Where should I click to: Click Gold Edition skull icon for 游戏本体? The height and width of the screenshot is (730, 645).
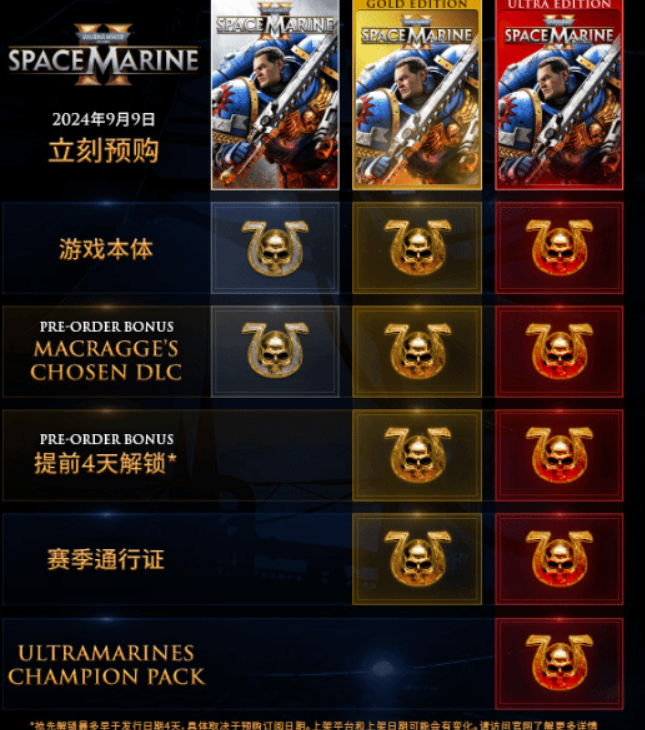[x=417, y=247]
